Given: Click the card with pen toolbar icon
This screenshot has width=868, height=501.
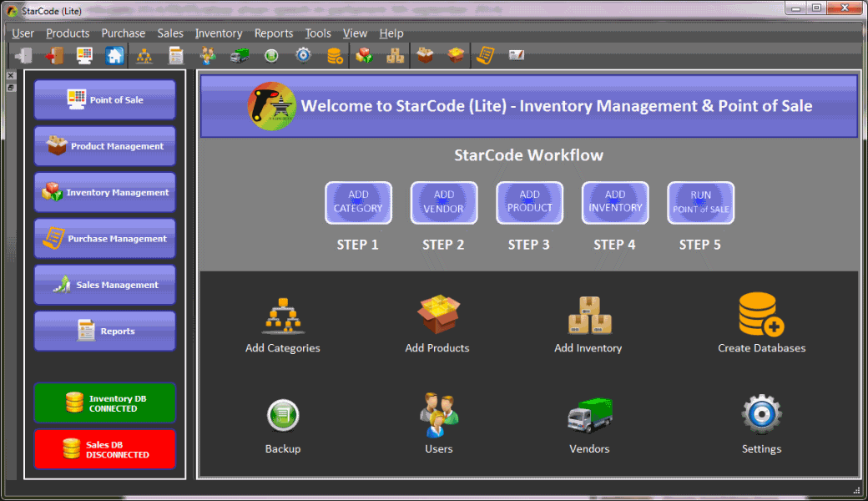Looking at the screenshot, I should (517, 55).
